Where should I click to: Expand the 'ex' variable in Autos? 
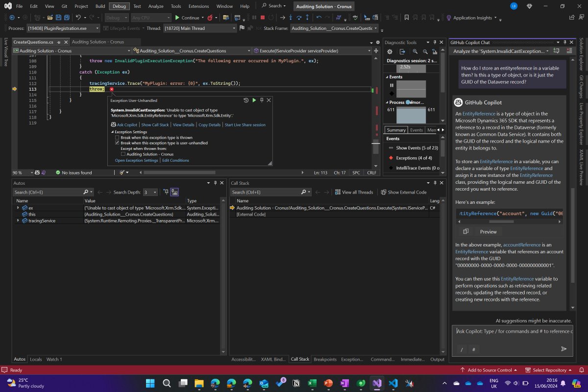coord(18,208)
